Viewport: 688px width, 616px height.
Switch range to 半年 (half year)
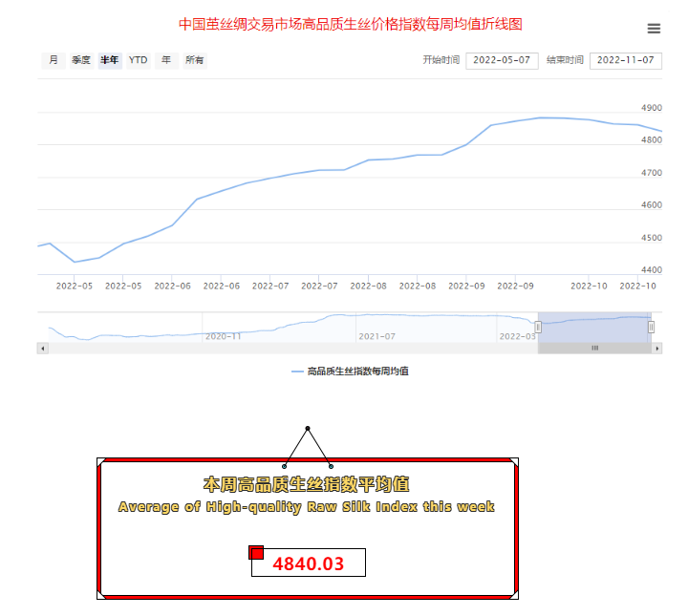click(110, 60)
